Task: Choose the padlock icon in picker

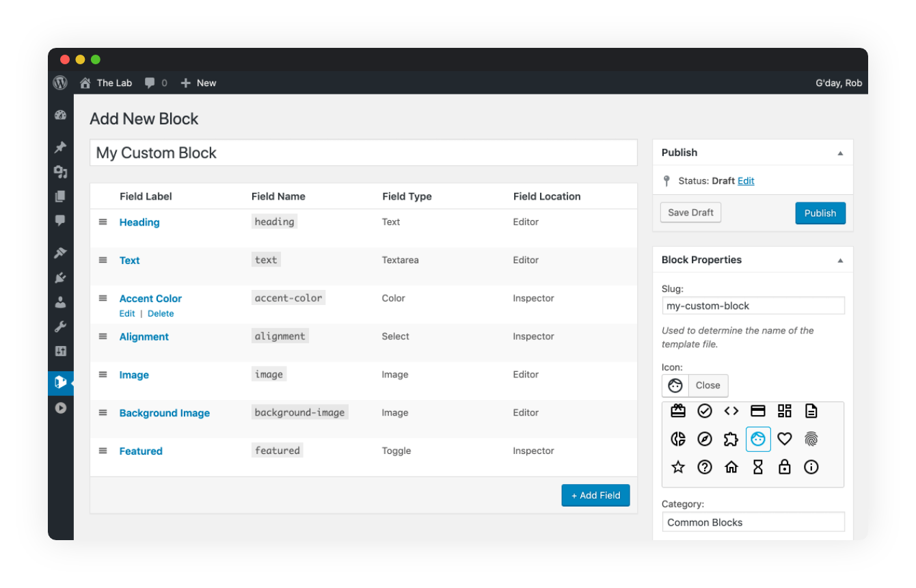Action: tap(785, 467)
